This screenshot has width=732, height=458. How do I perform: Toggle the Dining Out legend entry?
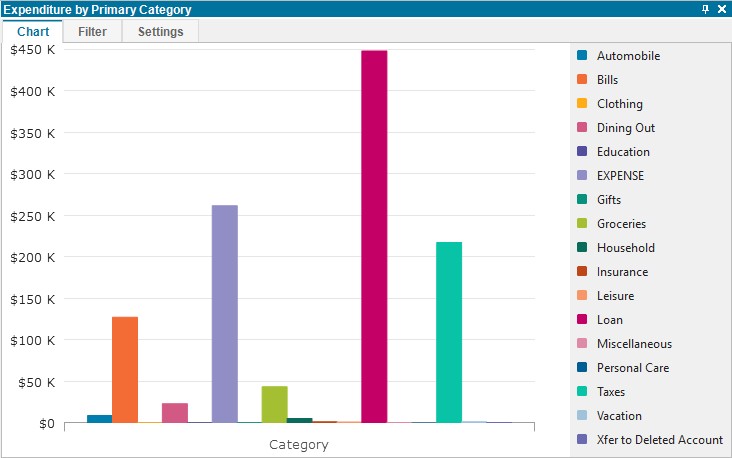pyautogui.click(x=616, y=127)
